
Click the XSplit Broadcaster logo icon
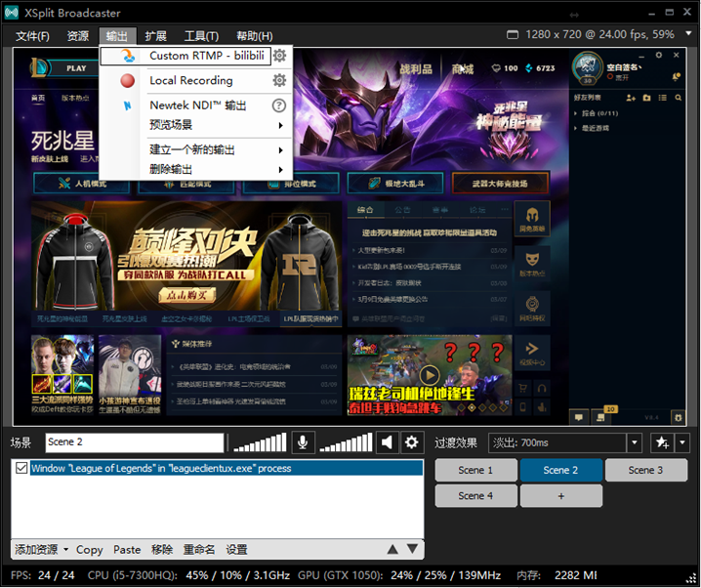11,12
